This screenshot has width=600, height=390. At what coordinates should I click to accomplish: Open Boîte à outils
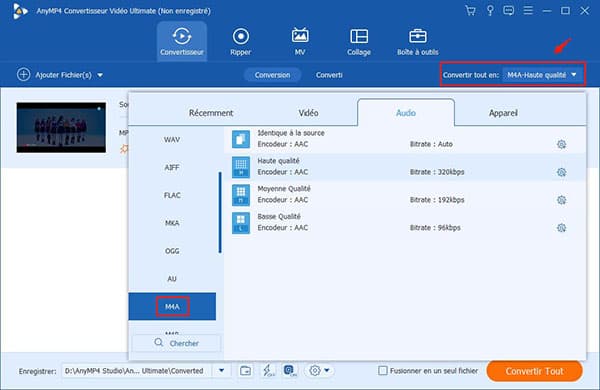[417, 41]
